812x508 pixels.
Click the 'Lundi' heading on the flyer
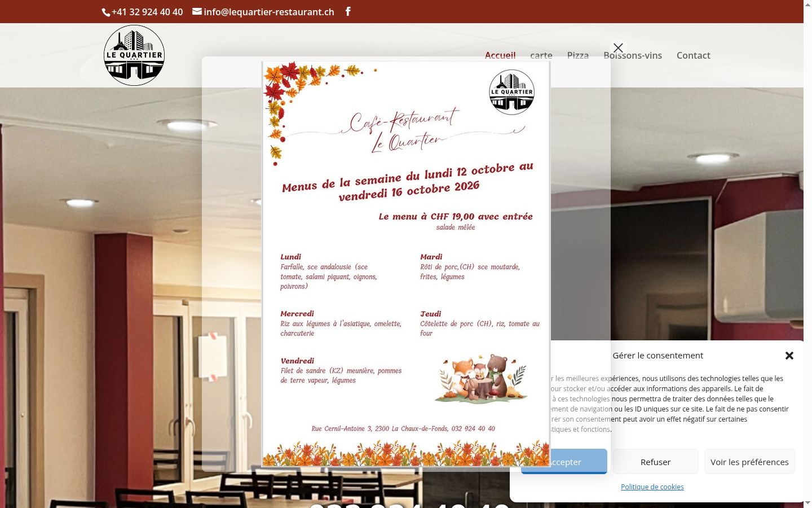pos(291,257)
